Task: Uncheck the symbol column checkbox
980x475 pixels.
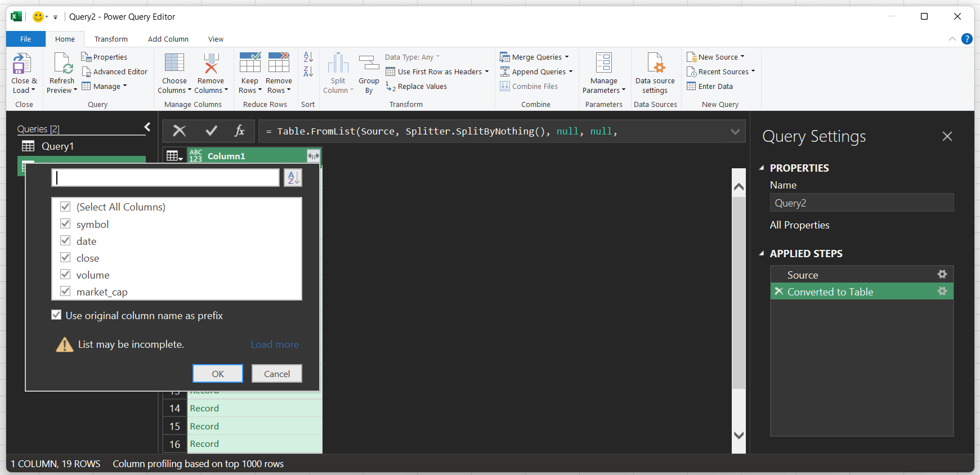Action: tap(65, 223)
